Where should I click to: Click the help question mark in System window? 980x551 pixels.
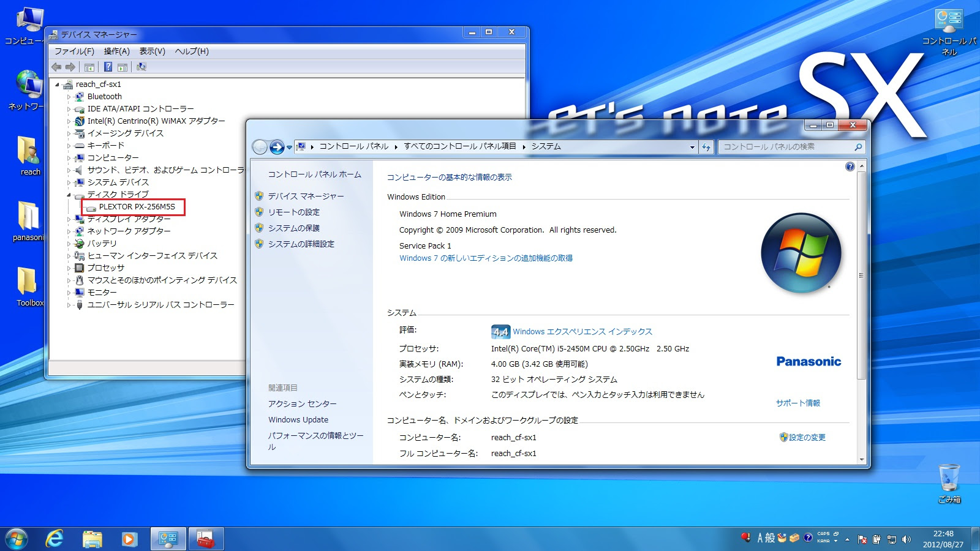(850, 167)
